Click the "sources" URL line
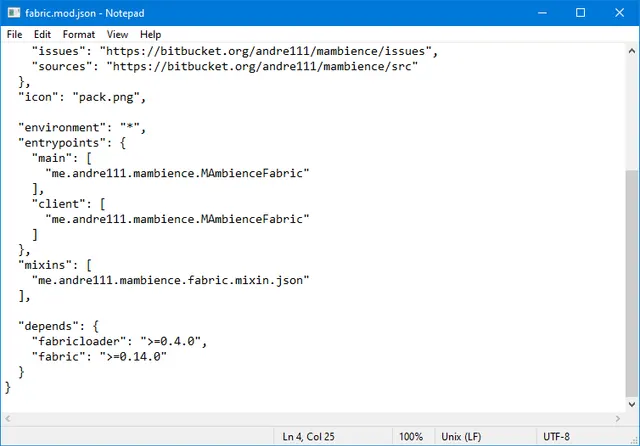 point(224,67)
